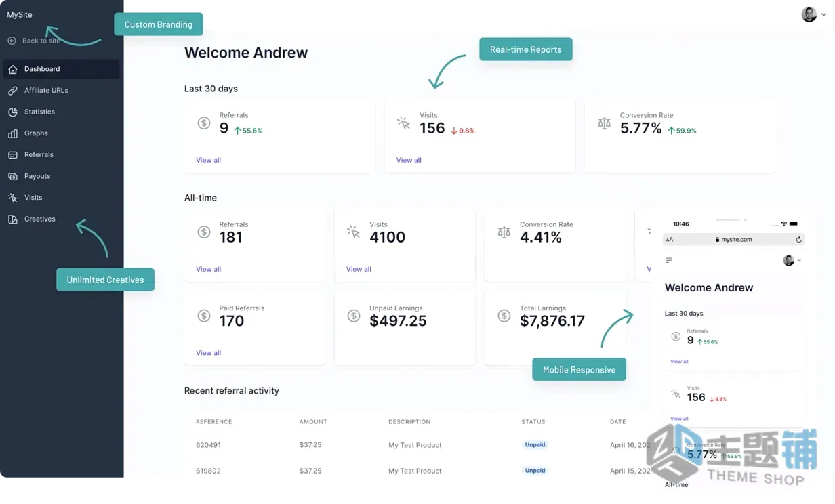Open Creatives in the sidebar
This screenshot has width=835, height=504.
[62, 219]
